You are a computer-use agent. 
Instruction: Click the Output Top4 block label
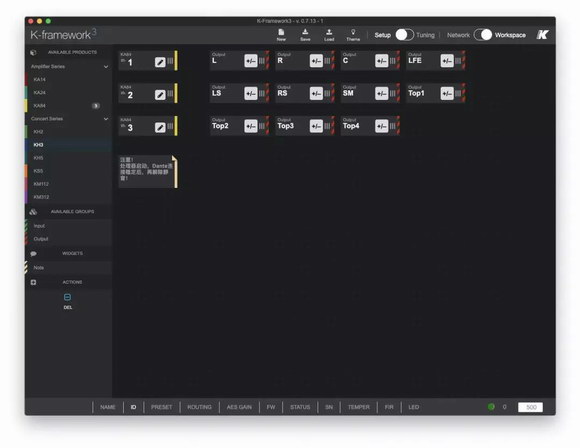click(x=351, y=126)
